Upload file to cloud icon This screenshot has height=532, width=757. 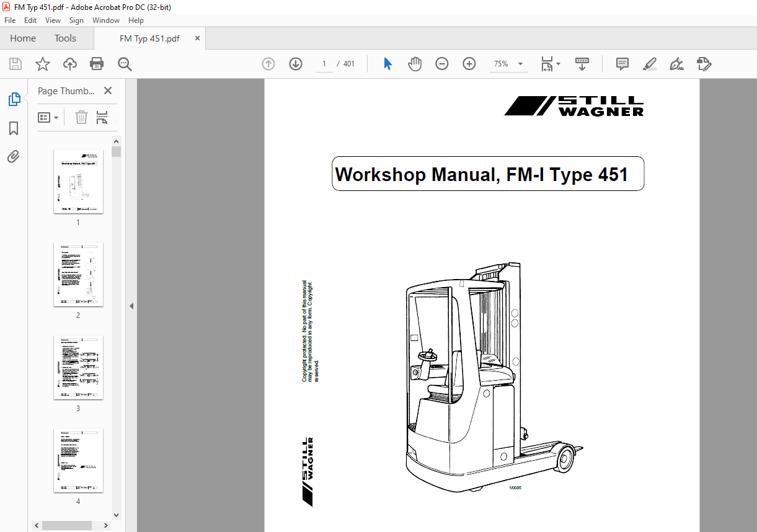point(70,64)
